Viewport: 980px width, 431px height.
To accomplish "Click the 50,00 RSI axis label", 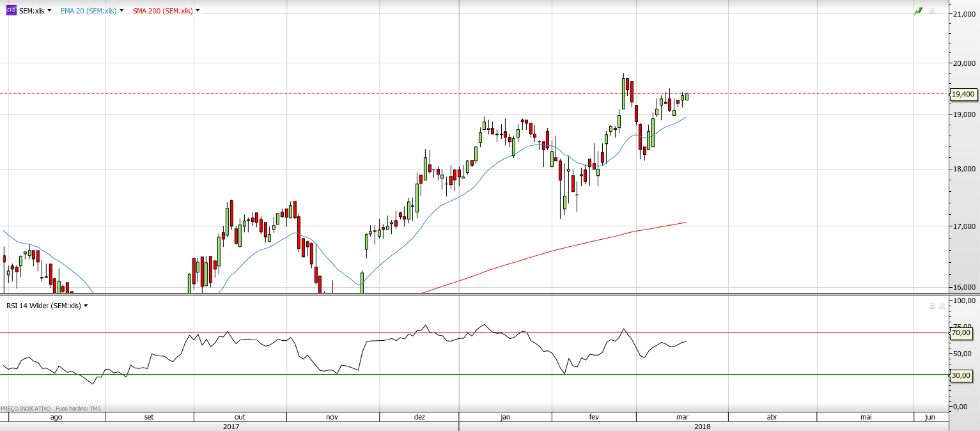I will tap(962, 354).
